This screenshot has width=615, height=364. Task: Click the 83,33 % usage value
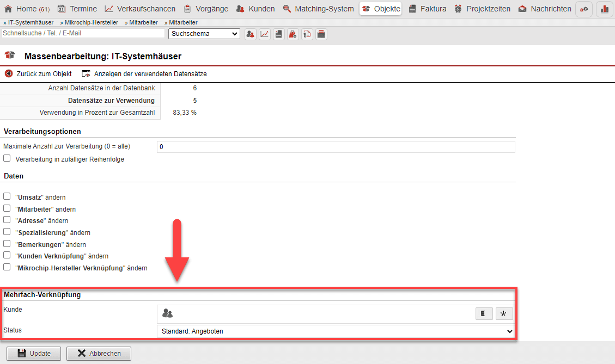click(185, 113)
